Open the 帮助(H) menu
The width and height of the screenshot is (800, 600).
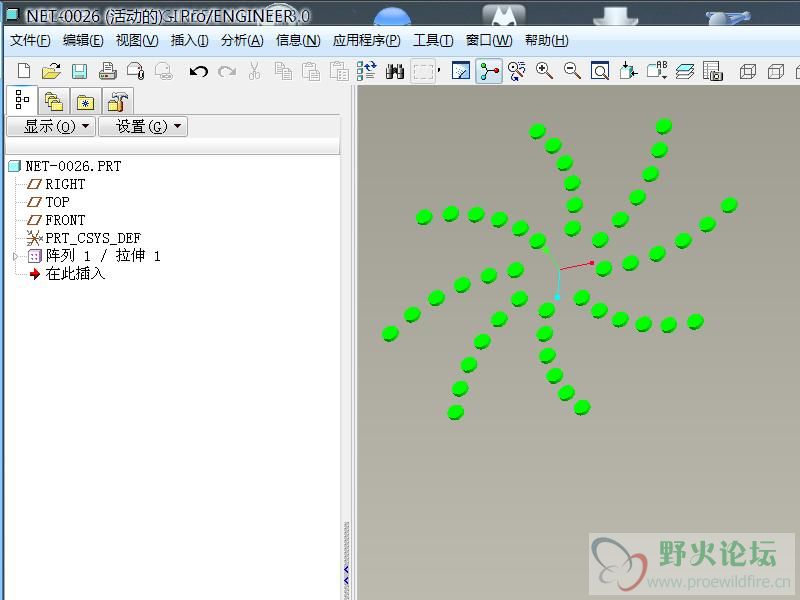[546, 40]
